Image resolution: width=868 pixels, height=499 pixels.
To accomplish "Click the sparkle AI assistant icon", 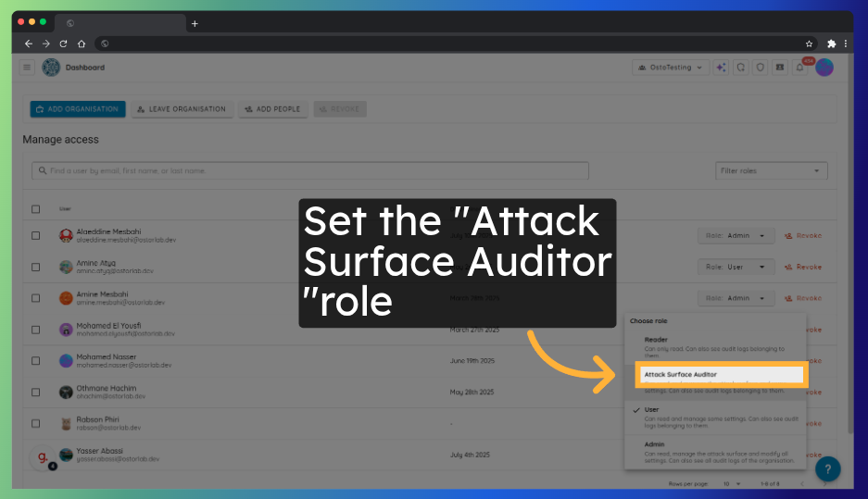I will (x=722, y=68).
